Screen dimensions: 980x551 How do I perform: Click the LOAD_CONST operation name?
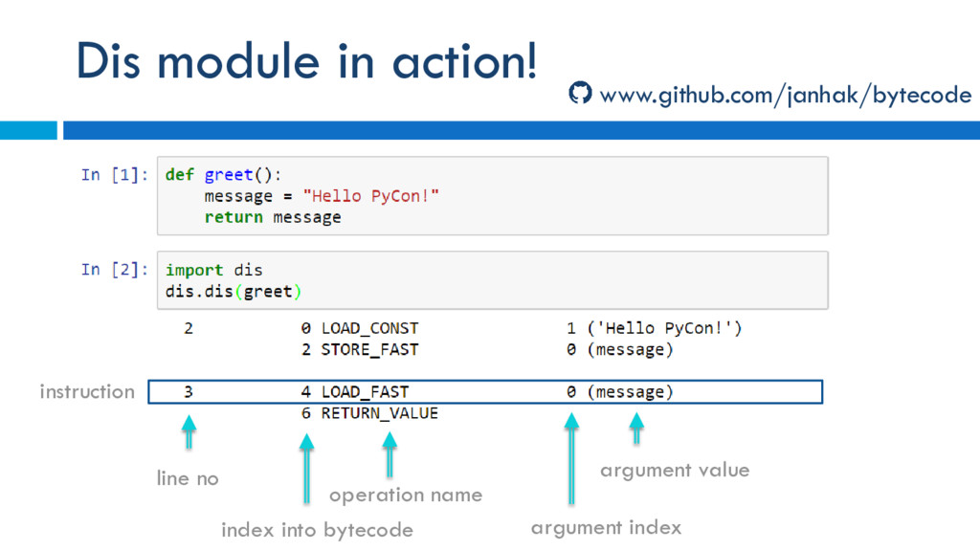point(369,329)
